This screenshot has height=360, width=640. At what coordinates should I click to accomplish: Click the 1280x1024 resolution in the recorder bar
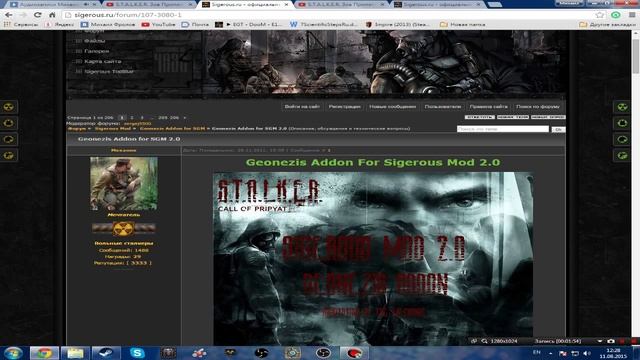504,341
